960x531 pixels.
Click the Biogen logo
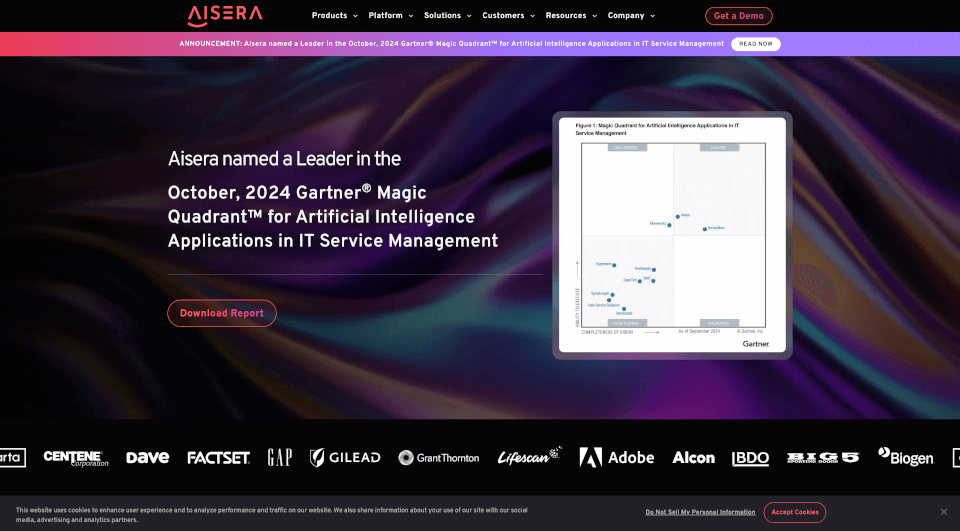point(905,457)
